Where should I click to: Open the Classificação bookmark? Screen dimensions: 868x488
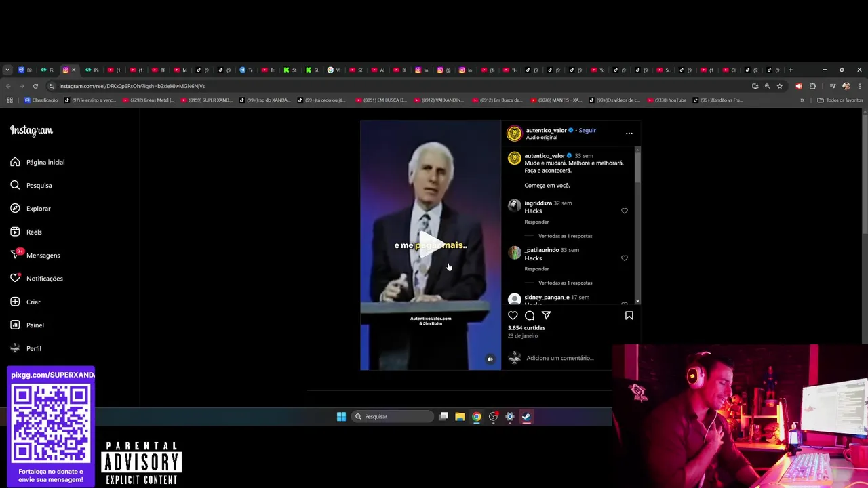[41, 100]
